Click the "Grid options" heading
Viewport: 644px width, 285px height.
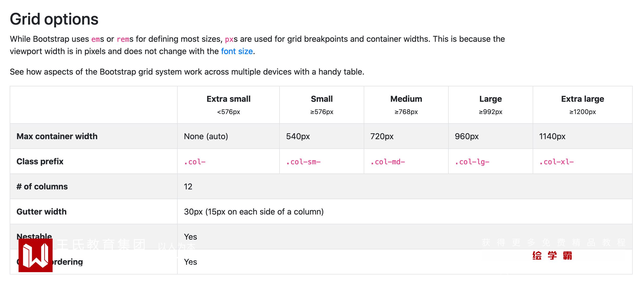tap(54, 19)
